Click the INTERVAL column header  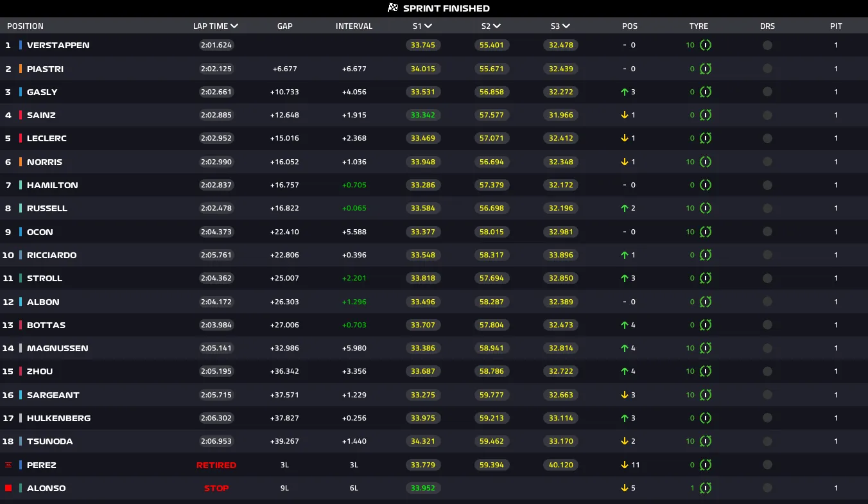[x=354, y=26]
